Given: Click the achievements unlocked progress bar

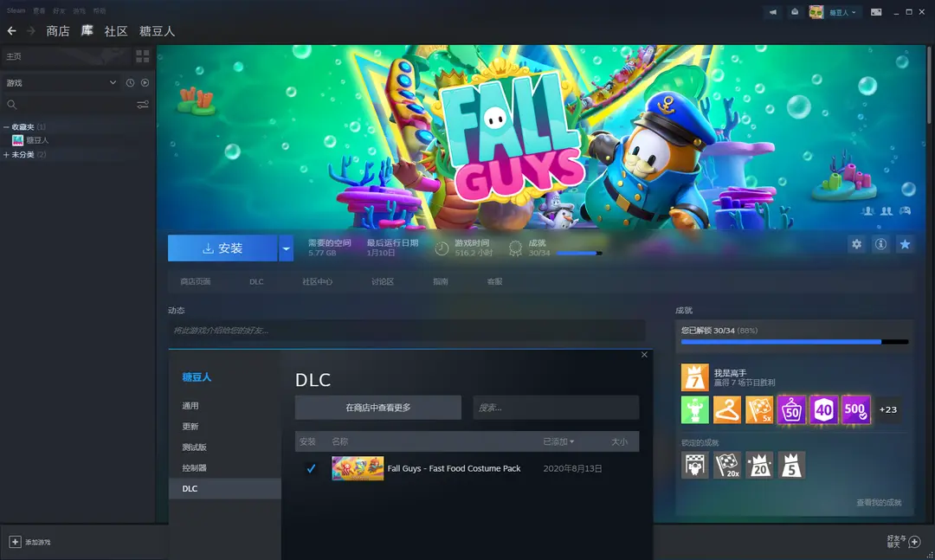Looking at the screenshot, I should coord(794,342).
